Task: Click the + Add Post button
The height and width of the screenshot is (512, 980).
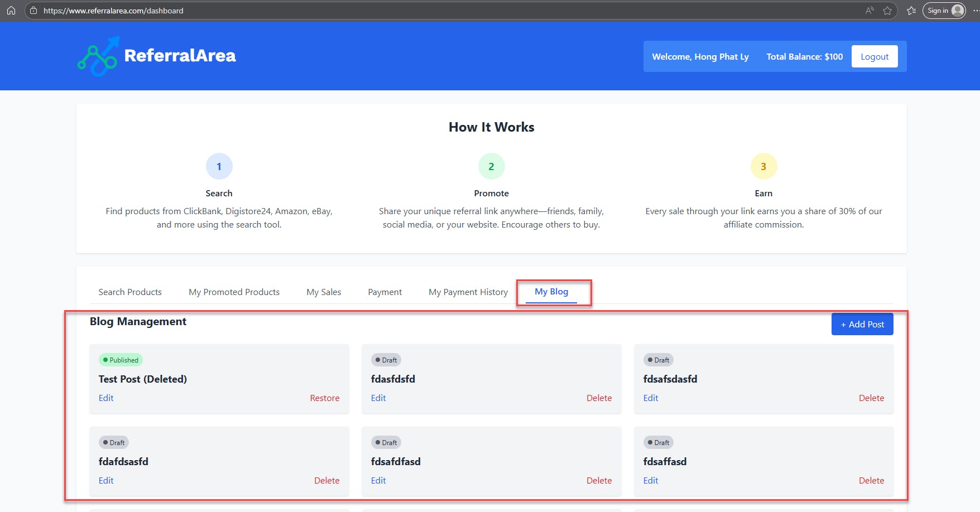Action: (862, 324)
